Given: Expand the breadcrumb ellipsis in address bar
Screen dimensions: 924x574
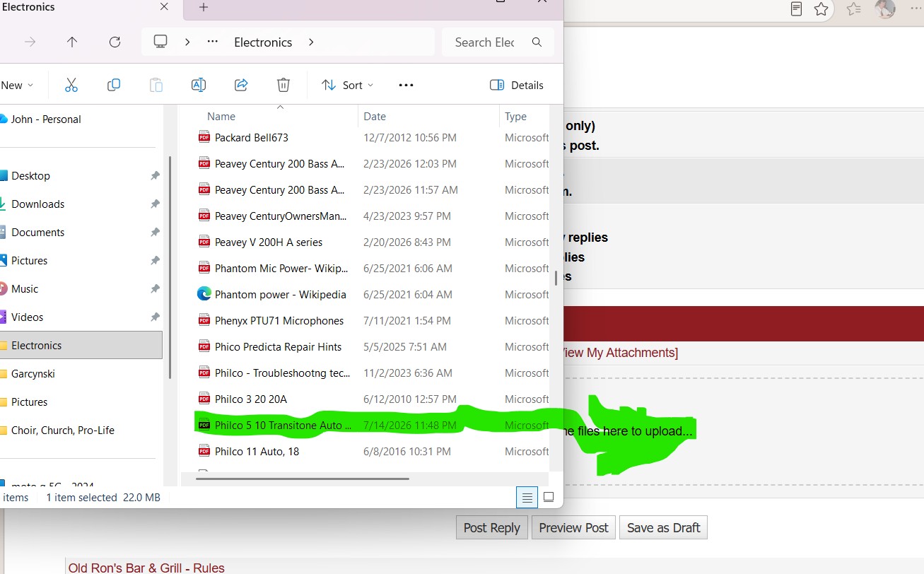Looking at the screenshot, I should (x=213, y=42).
